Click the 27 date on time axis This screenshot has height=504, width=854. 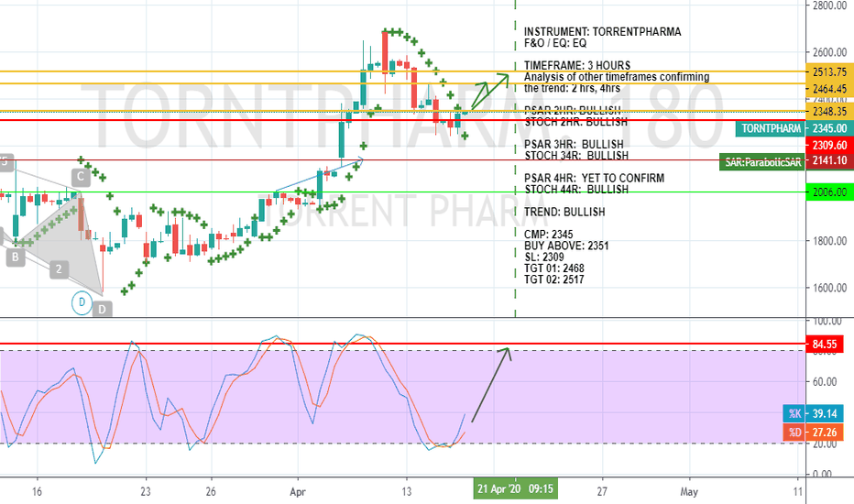coord(602,492)
